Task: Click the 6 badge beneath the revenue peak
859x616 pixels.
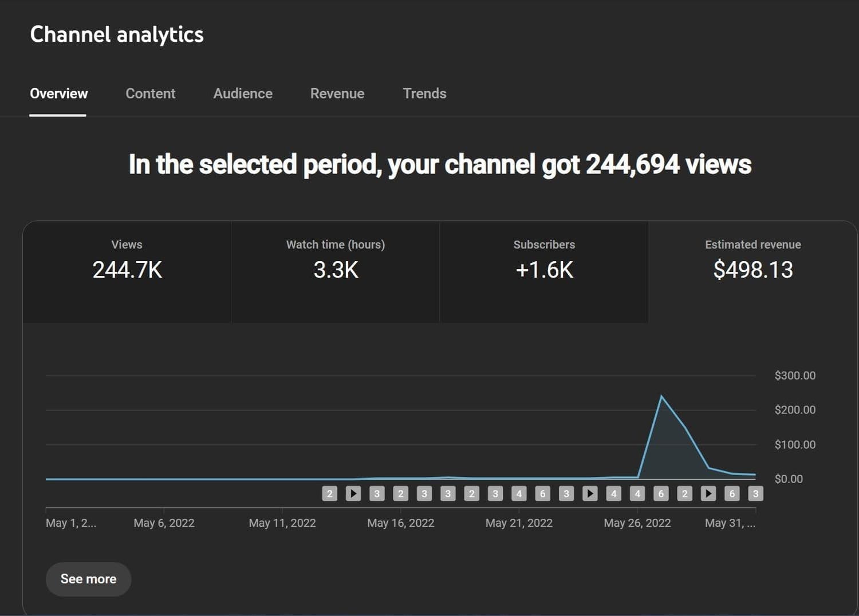Action: 661,493
